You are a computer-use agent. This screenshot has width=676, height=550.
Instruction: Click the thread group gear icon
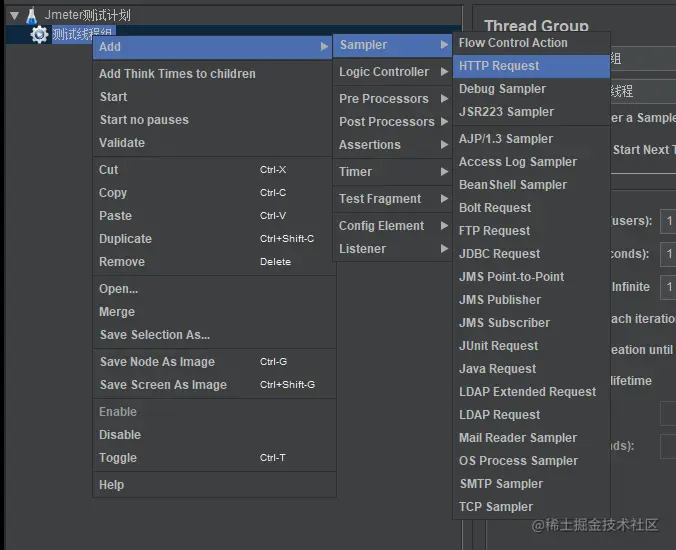pyautogui.click(x=39, y=34)
